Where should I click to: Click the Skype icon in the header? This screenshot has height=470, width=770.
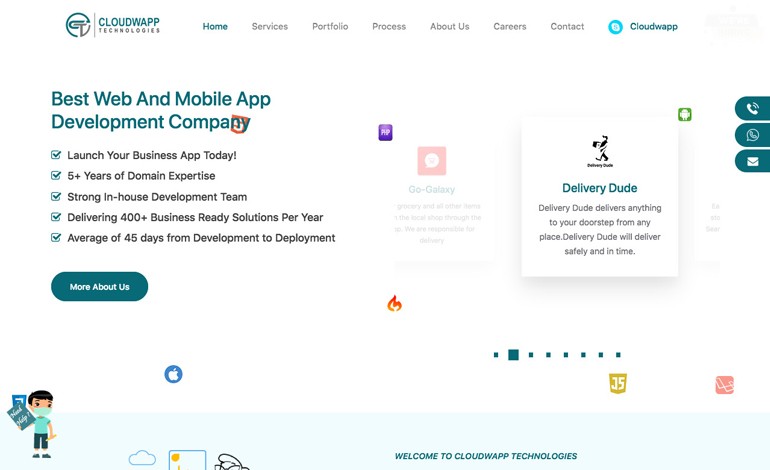coord(615,27)
